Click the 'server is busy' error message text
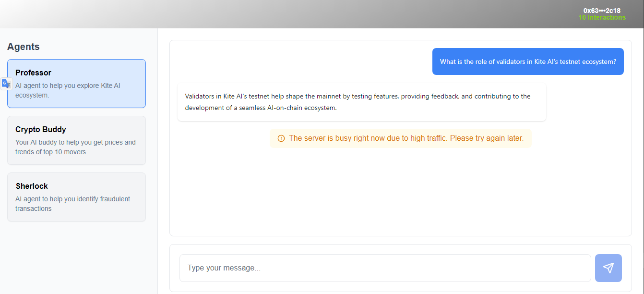644x294 pixels. click(406, 138)
